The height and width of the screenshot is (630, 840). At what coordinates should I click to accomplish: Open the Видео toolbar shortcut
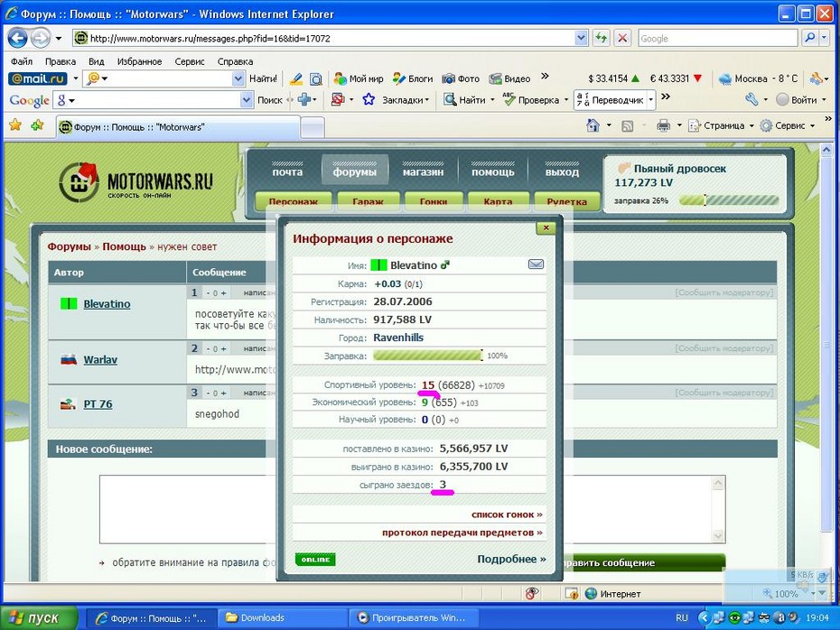tap(510, 79)
